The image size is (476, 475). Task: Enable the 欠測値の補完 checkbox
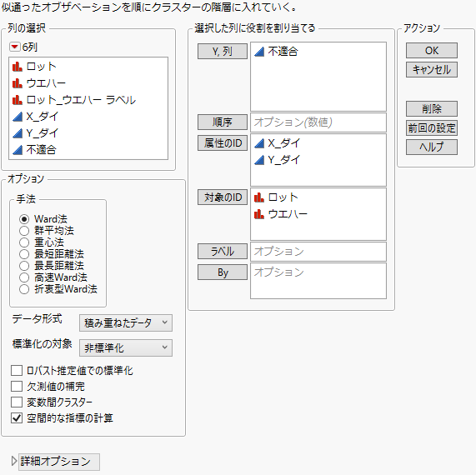pos(17,387)
